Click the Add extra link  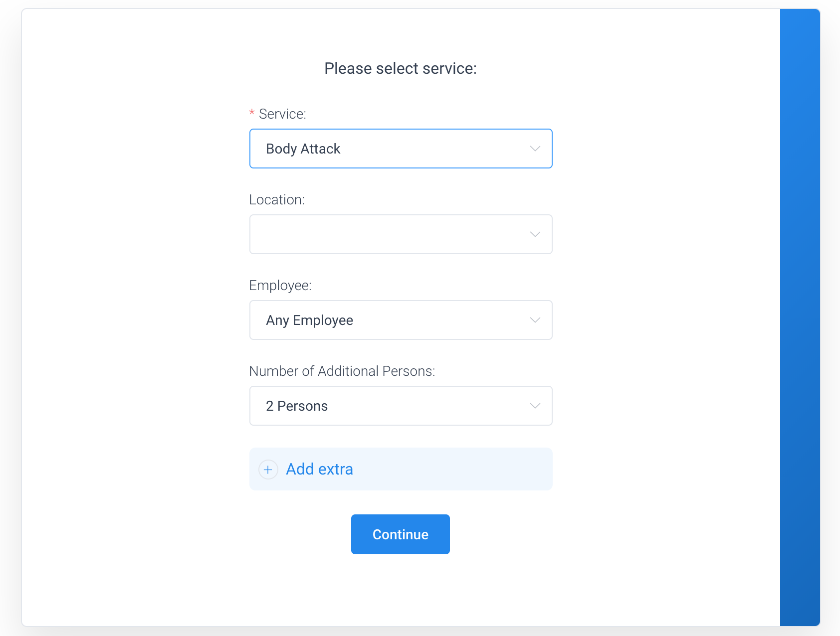click(319, 469)
